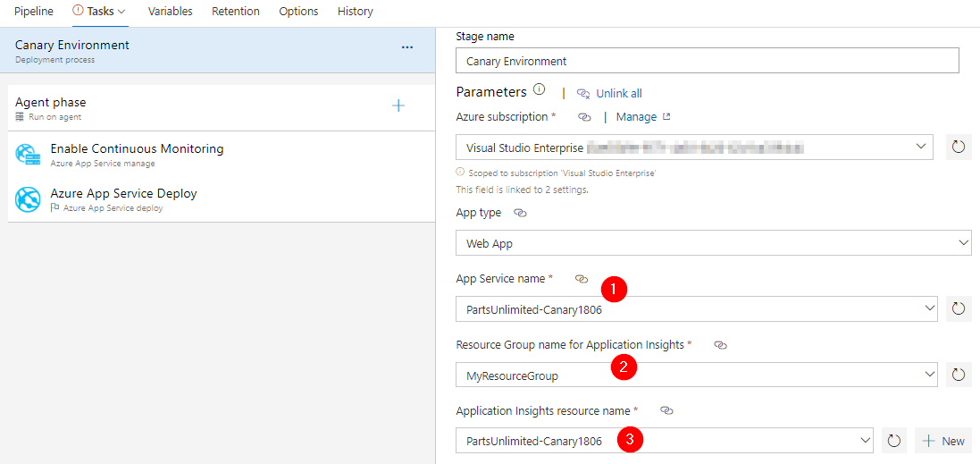Image resolution: width=980 pixels, height=464 pixels.
Task: Open the Pipeline tab
Action: click(34, 12)
